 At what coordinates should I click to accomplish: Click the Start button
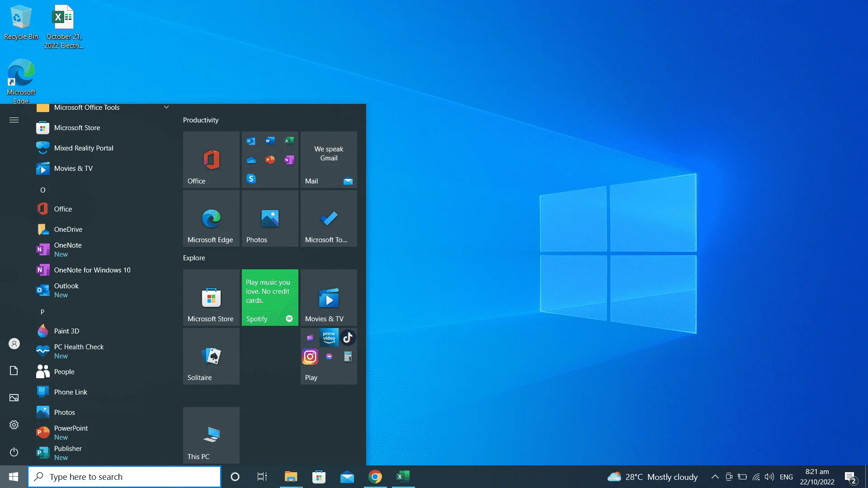coord(14,477)
